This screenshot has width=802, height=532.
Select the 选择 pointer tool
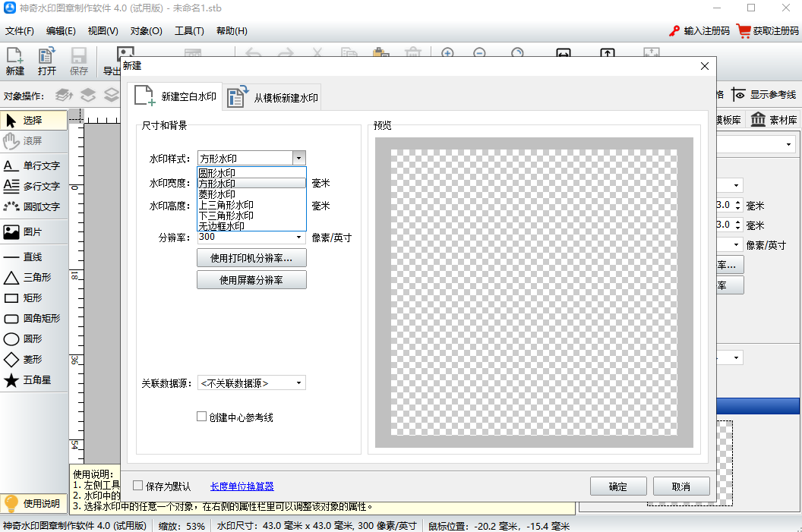pos(33,120)
